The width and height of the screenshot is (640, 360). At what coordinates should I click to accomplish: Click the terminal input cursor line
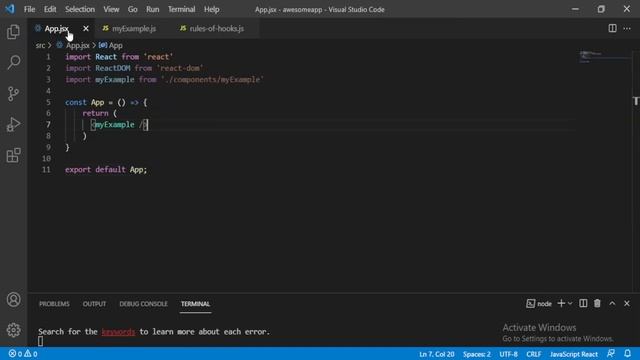[x=40, y=341]
